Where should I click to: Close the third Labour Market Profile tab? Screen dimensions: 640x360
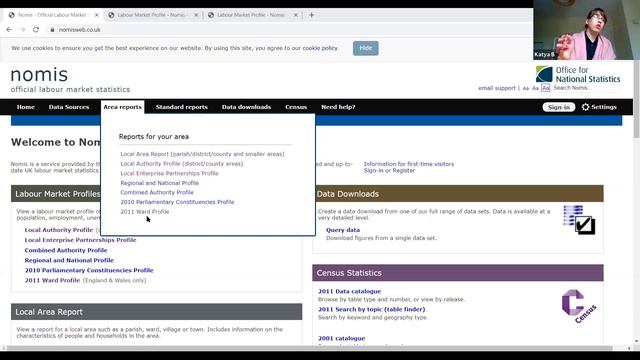[296, 15]
